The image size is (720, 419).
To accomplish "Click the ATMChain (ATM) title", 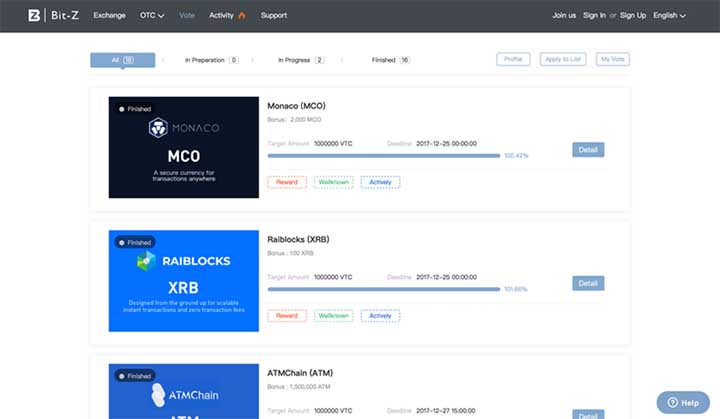I will tap(300, 373).
